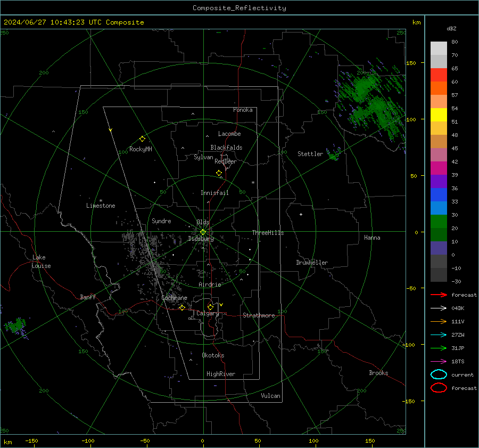Image resolution: width=479 pixels, height=448 pixels.
Task: Click the Cochrane town label
Action: pos(174,298)
